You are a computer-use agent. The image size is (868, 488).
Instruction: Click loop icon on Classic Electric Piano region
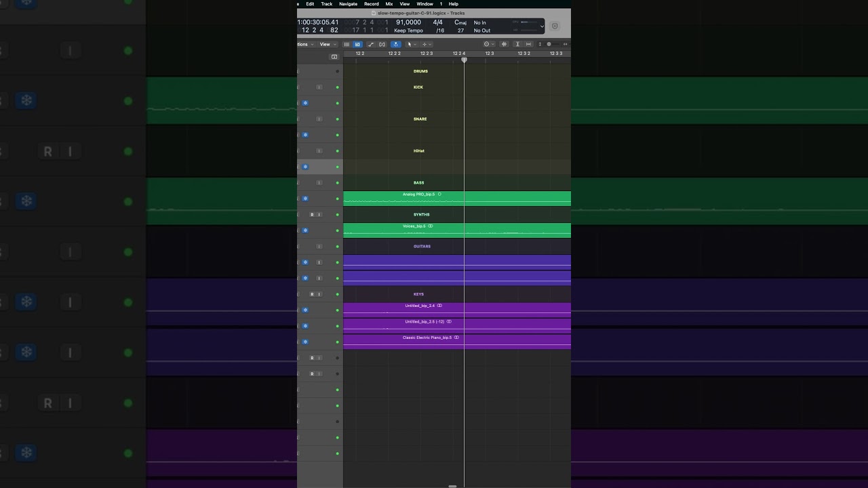(x=456, y=338)
